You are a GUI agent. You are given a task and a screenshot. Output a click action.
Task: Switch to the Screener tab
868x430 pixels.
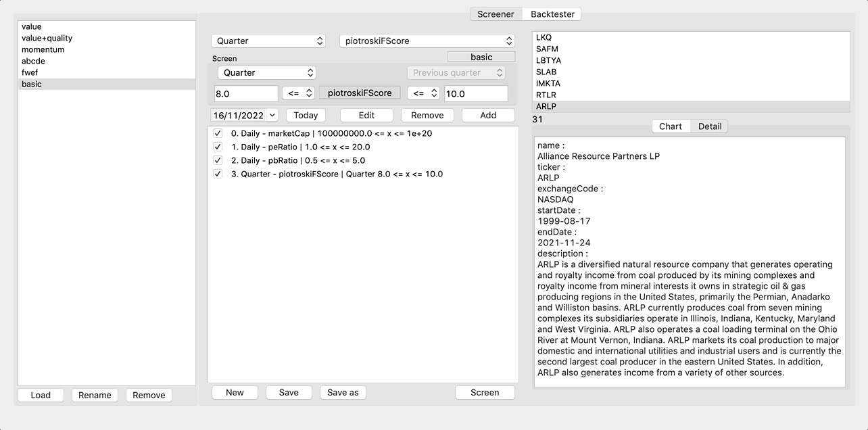(x=496, y=14)
